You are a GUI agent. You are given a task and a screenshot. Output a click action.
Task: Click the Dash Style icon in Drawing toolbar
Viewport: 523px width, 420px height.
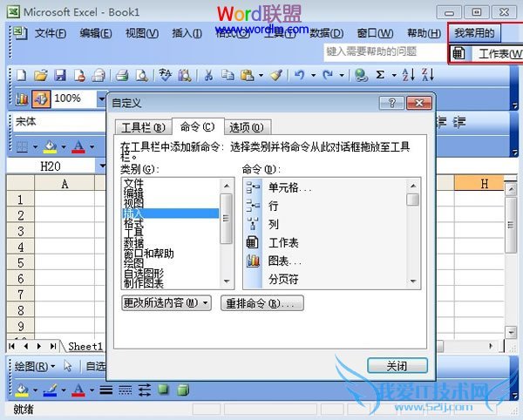point(125,390)
